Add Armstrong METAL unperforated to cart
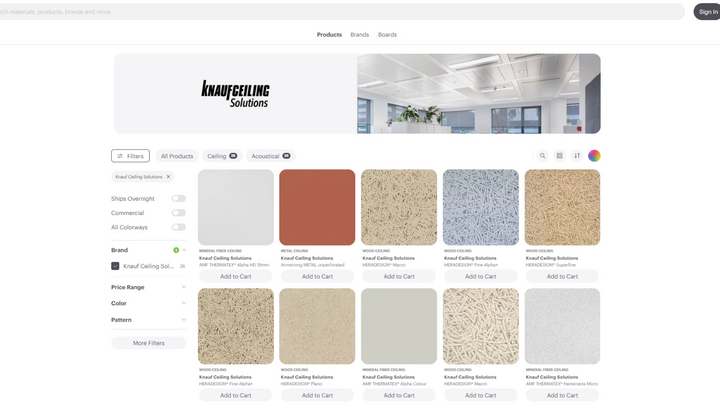This screenshot has width=720, height=405. pyautogui.click(x=317, y=276)
